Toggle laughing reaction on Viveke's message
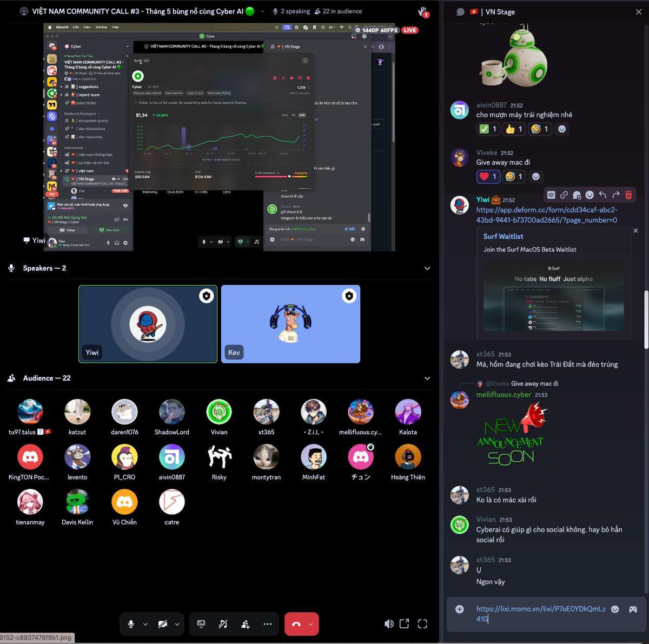The image size is (649, 644). point(514,176)
